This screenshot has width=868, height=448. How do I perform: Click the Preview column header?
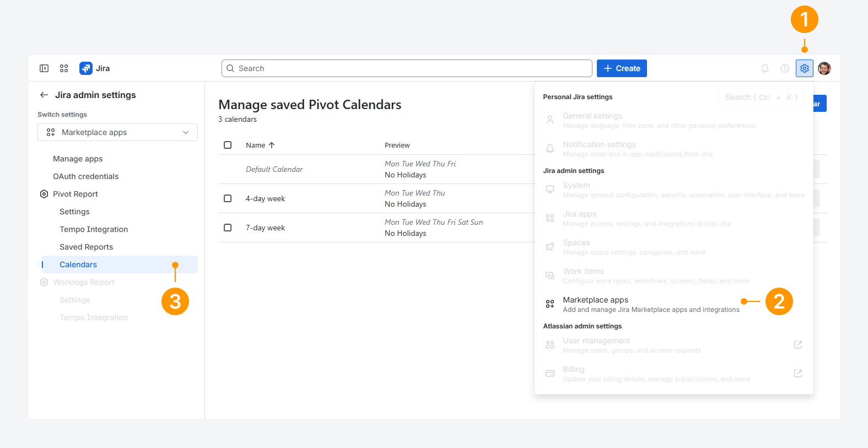point(397,145)
